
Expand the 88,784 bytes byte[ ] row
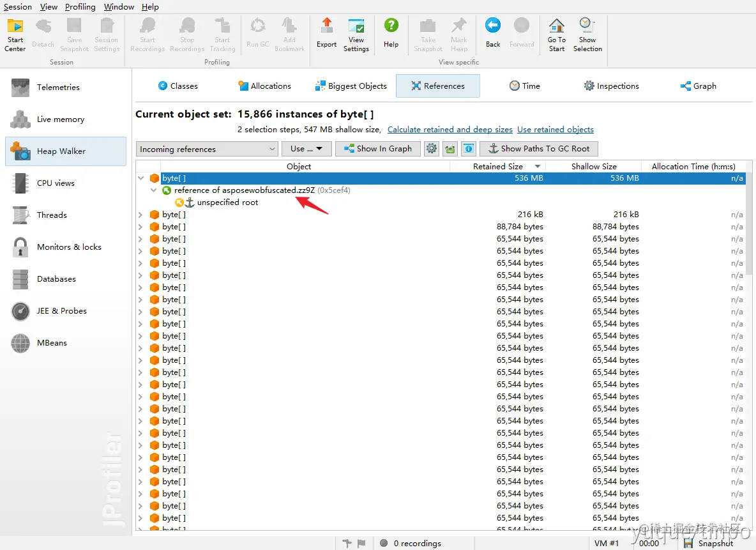[x=140, y=227]
